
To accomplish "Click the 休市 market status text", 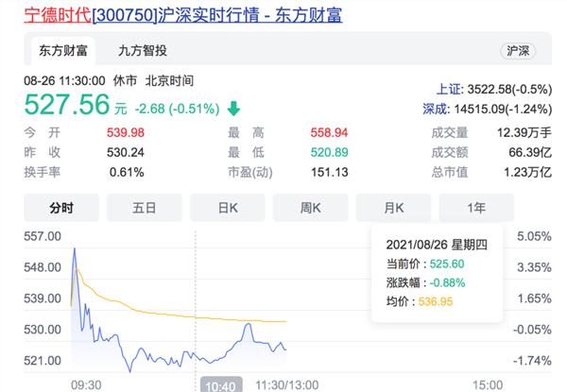I will 125,80.
